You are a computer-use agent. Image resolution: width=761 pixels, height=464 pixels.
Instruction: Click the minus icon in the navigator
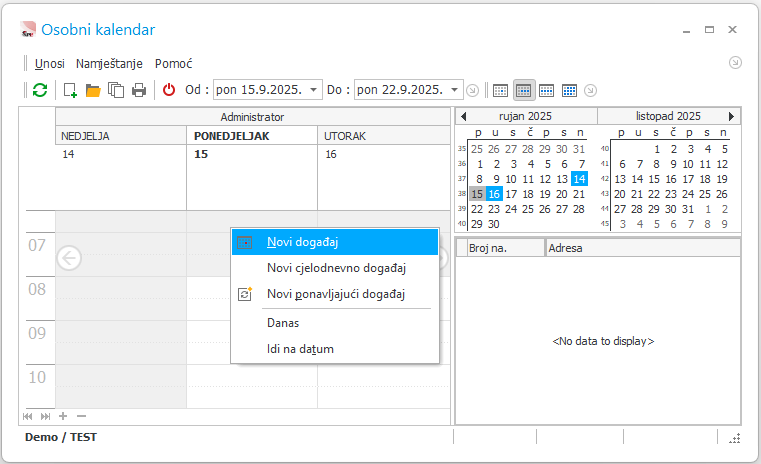(81, 416)
